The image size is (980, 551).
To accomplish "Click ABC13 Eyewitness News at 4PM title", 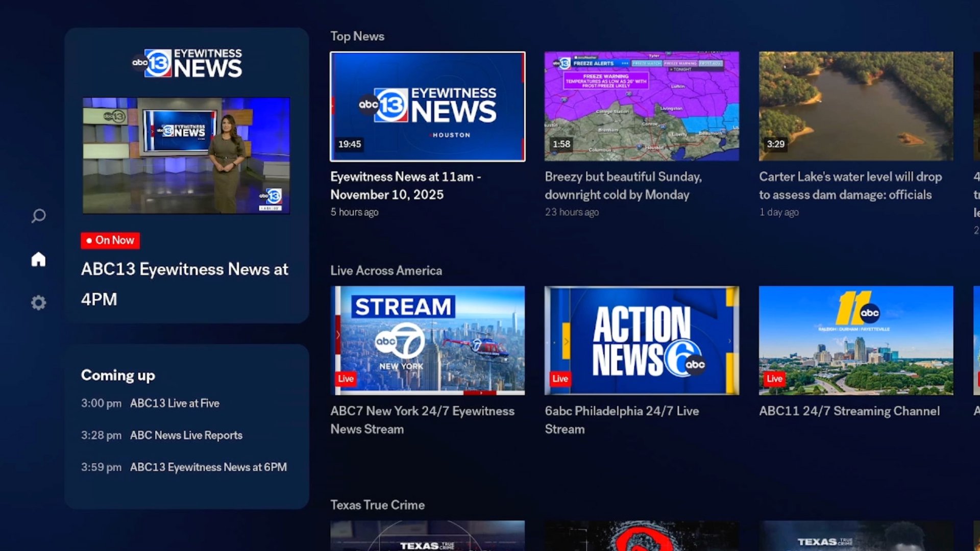I will click(x=184, y=284).
